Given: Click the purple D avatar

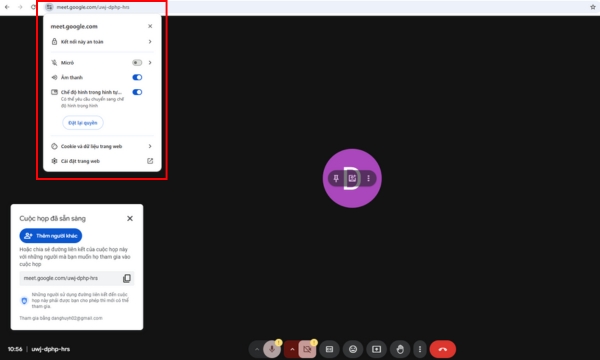Looking at the screenshot, I should click(352, 178).
